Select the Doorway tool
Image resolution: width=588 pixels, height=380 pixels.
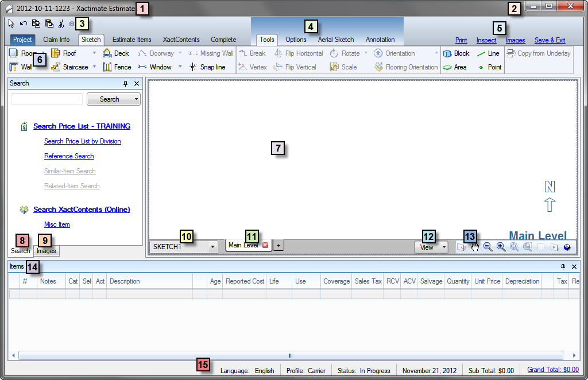[156, 53]
